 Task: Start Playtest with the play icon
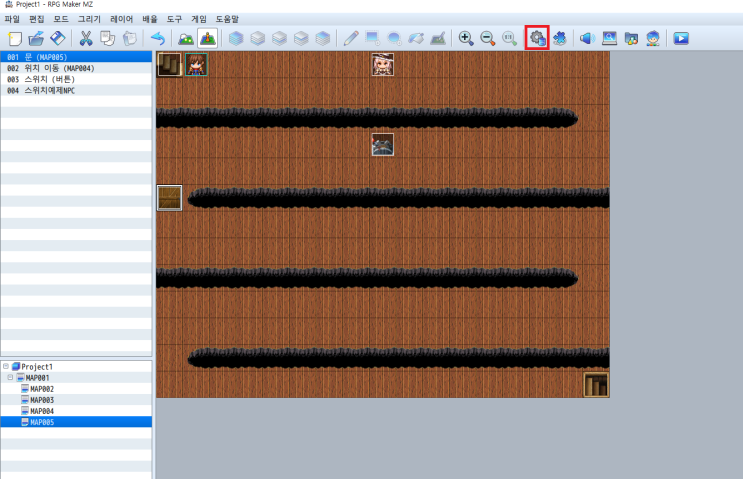coord(681,38)
